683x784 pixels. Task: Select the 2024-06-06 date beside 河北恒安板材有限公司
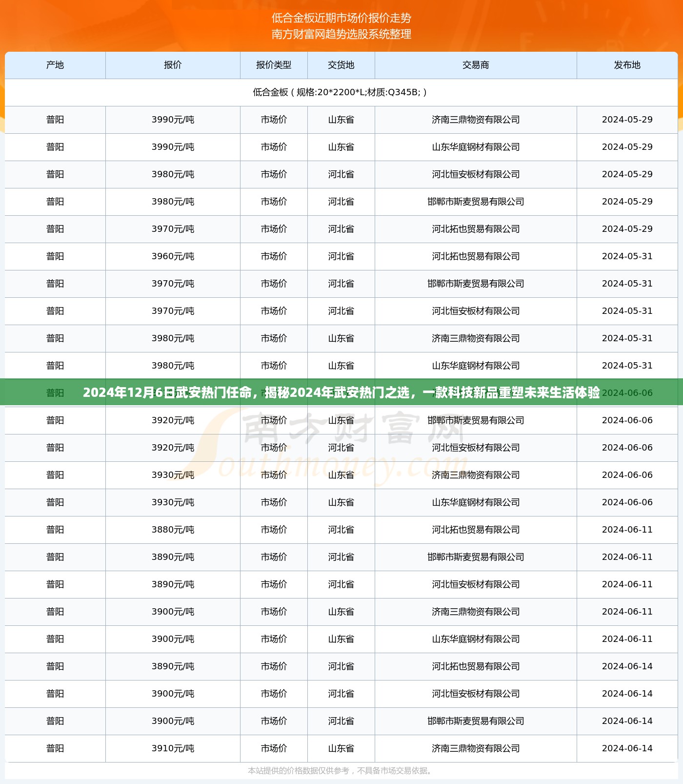(627, 448)
